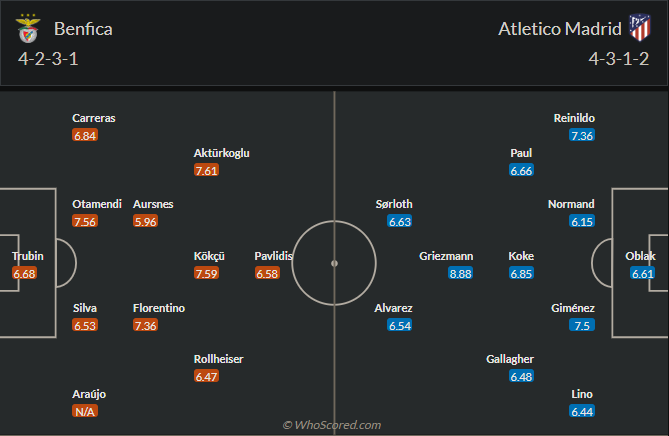Image resolution: width=669 pixels, height=436 pixels.
Task: Click the WhoScored.com watermark text
Action: 332,425
